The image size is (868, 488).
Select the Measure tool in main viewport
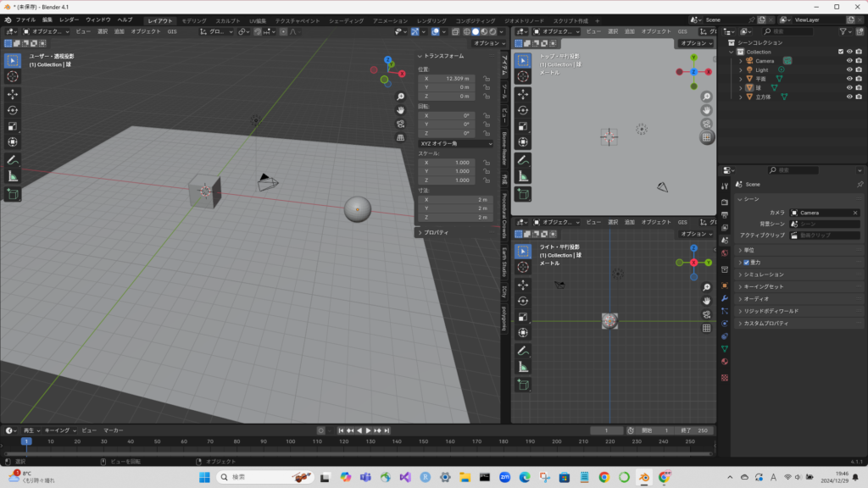[x=13, y=176]
